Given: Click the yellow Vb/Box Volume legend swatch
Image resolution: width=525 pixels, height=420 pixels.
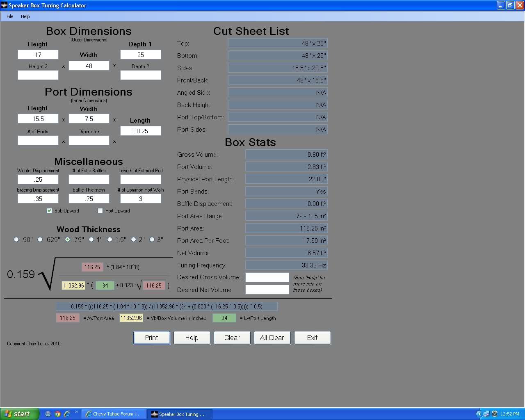Looking at the screenshot, I should (x=131, y=318).
